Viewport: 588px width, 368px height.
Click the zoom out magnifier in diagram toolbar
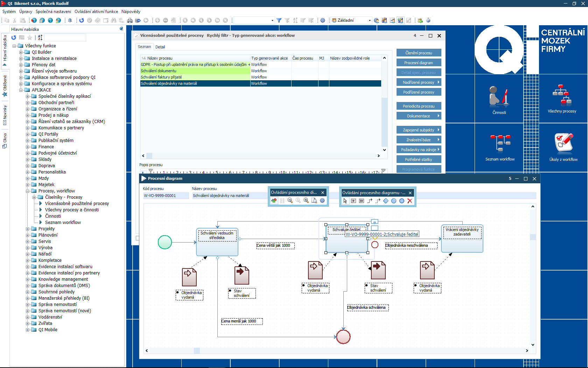click(290, 200)
